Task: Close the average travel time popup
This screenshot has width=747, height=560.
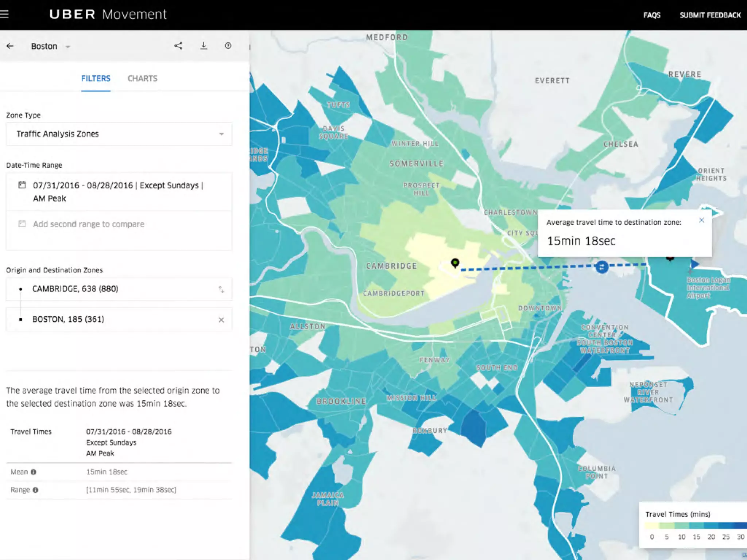Action: pos(701,220)
